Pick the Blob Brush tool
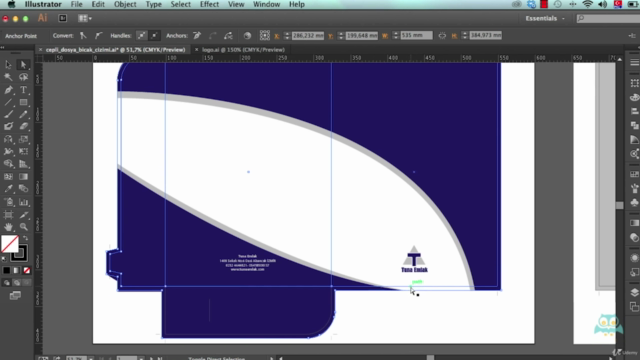This screenshot has width=640, height=360. (8, 127)
